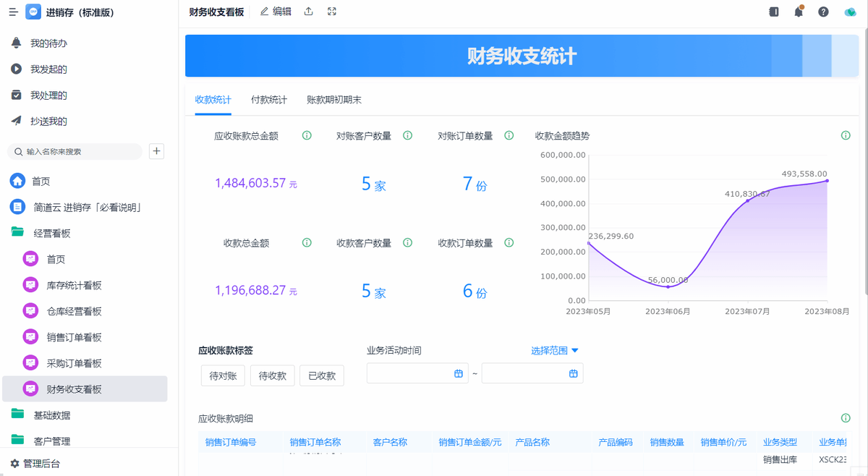Open calendar icon in start date field
Image resolution: width=868 pixels, height=476 pixels.
(458, 373)
